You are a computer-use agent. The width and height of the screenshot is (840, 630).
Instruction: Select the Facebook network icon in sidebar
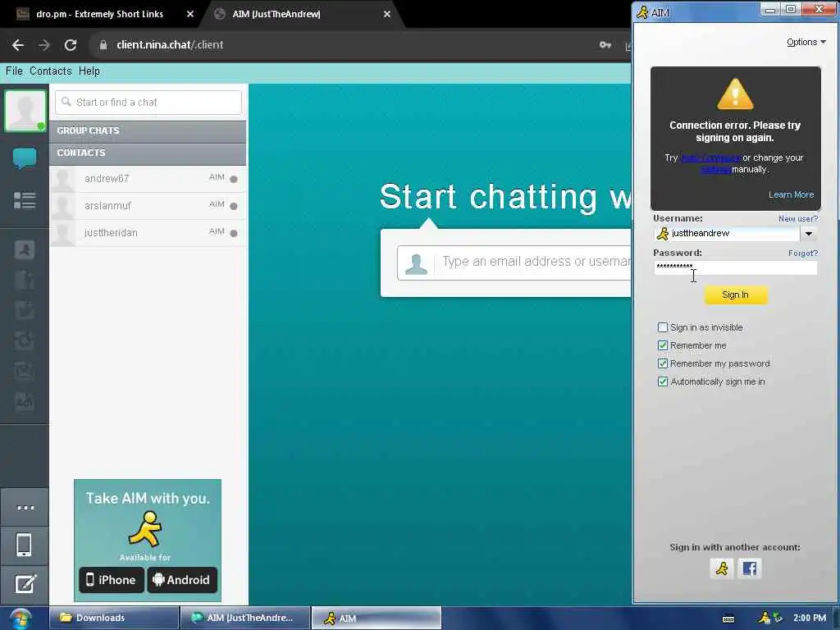click(25, 281)
